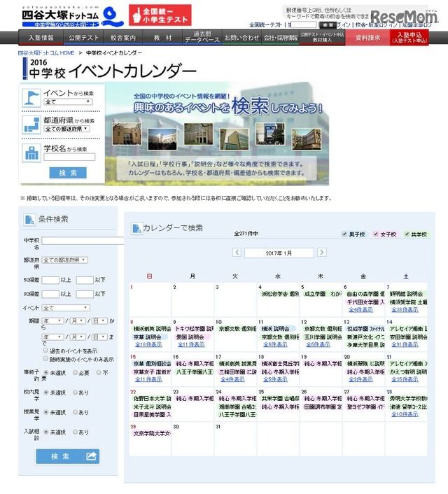Open 校舎案内 navigation menu
The image size is (448, 494).
[x=123, y=38]
